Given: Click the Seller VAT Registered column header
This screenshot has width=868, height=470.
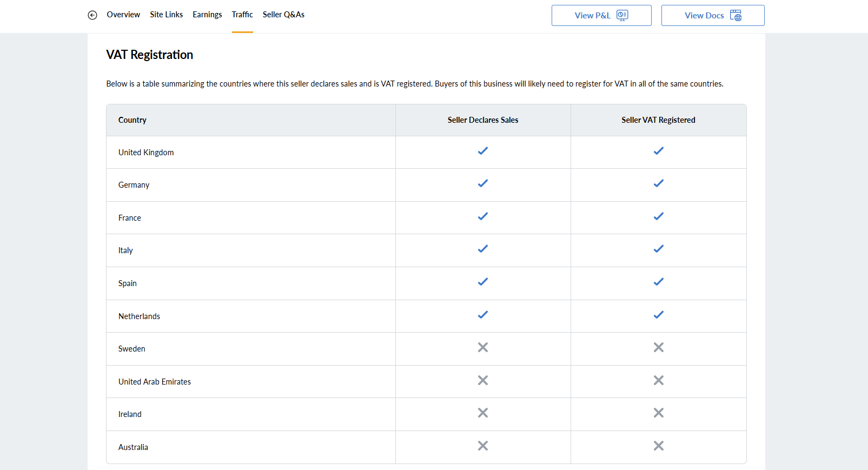Looking at the screenshot, I should pos(658,120).
